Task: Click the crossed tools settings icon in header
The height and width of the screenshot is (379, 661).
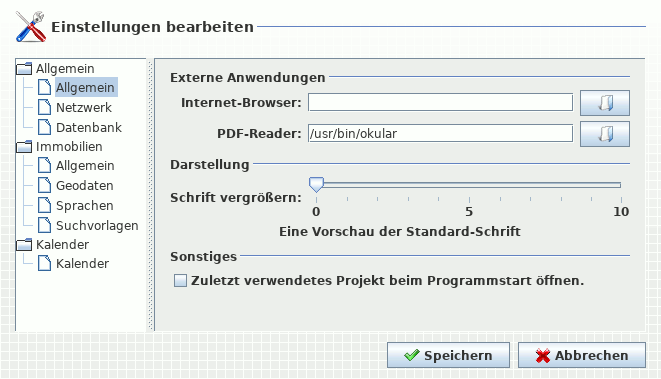Action: (x=30, y=27)
